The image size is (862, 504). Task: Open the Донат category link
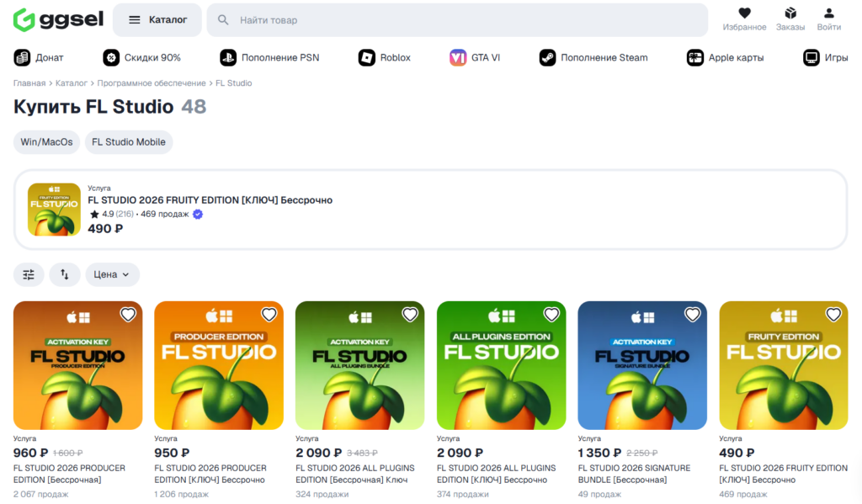pyautogui.click(x=50, y=58)
